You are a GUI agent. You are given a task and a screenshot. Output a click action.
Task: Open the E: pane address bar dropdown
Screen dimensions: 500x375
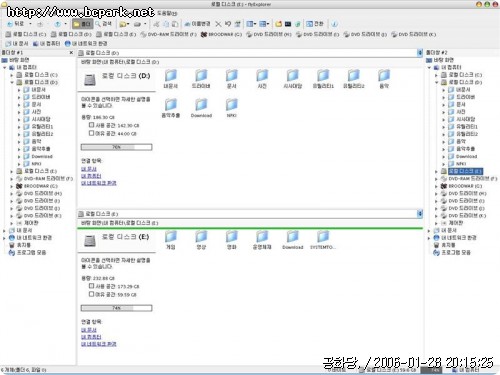coord(420,214)
